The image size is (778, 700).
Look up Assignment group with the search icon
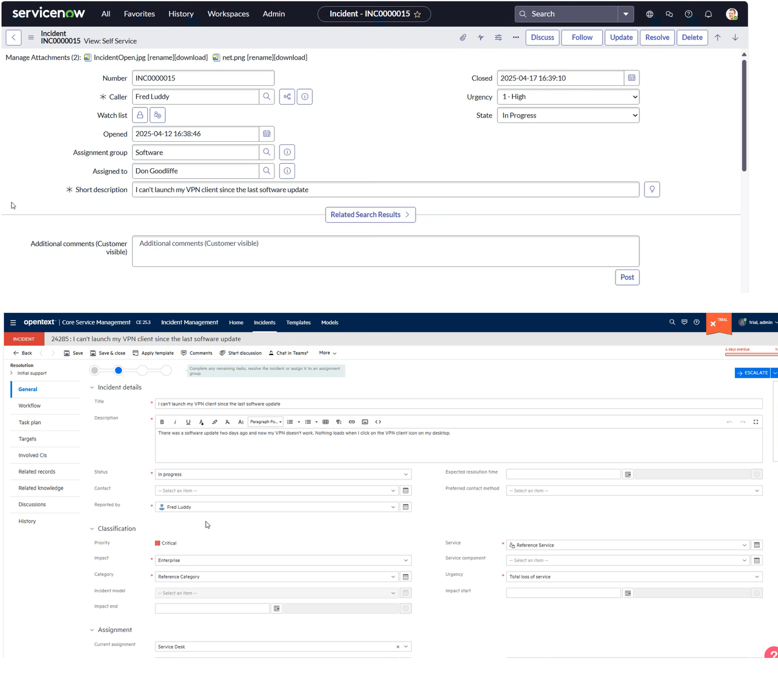tap(267, 152)
